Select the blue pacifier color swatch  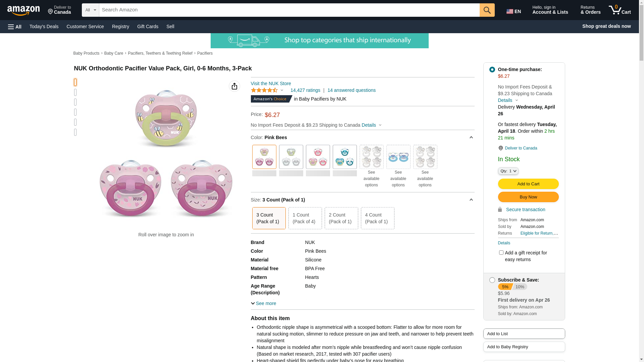(344, 157)
